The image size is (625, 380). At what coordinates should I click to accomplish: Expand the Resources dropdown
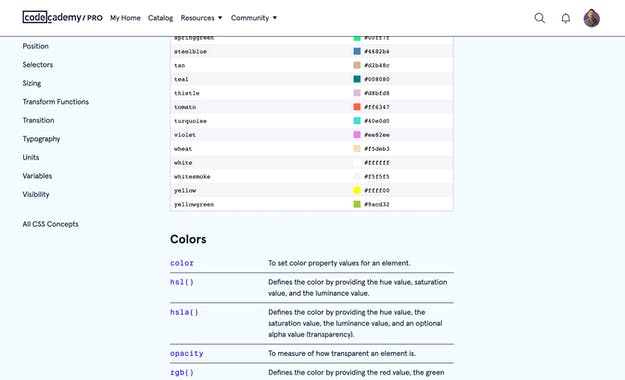tap(201, 18)
